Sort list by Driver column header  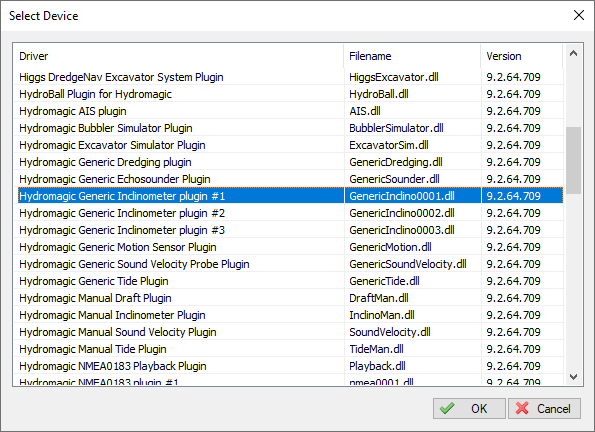tap(178, 56)
